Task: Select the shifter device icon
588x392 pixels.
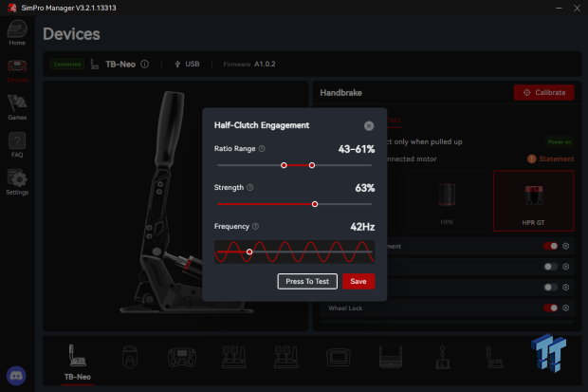Action: (x=443, y=357)
